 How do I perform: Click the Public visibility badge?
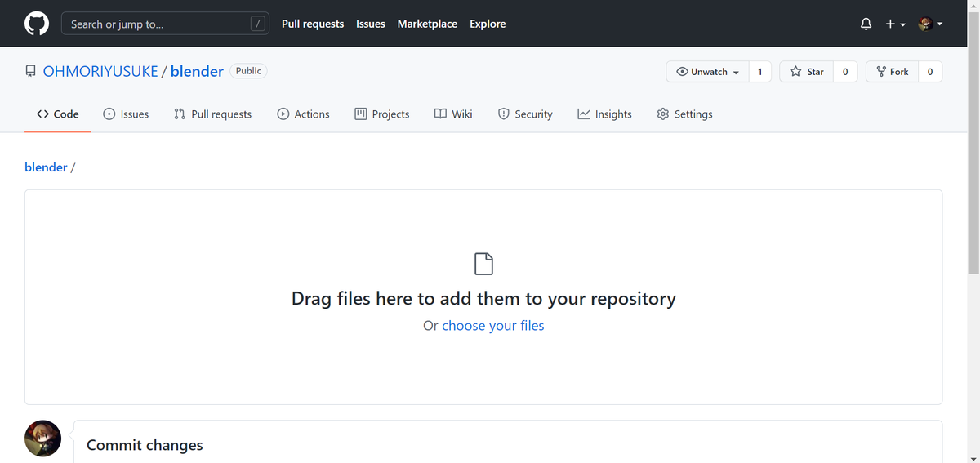[248, 71]
